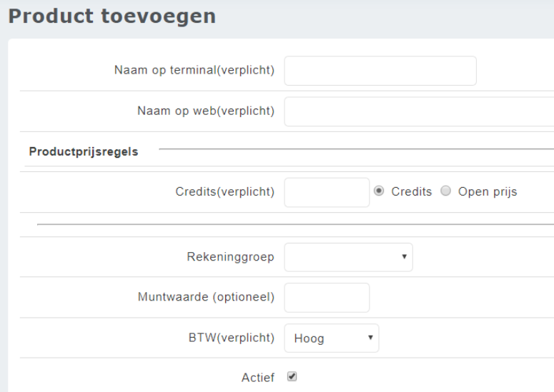The width and height of the screenshot is (554, 392).
Task: Expand the BTW dropdown showing Hoog
Action: point(332,338)
